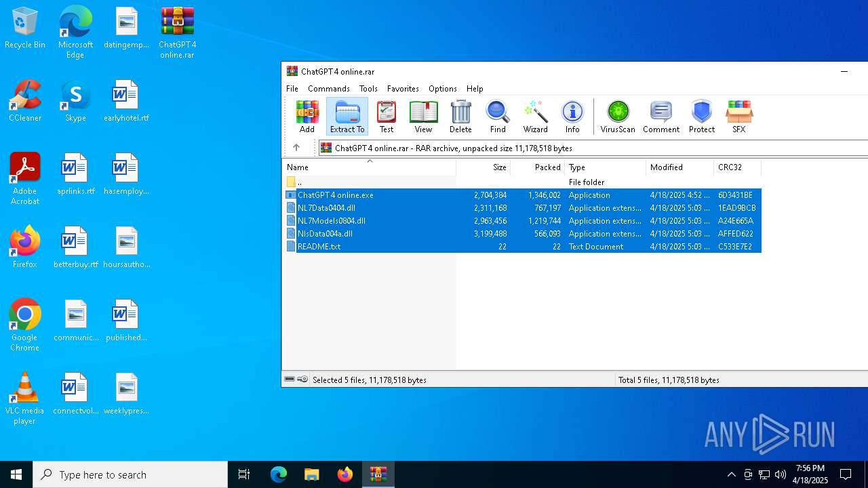Click the taskbar search box

point(130,474)
